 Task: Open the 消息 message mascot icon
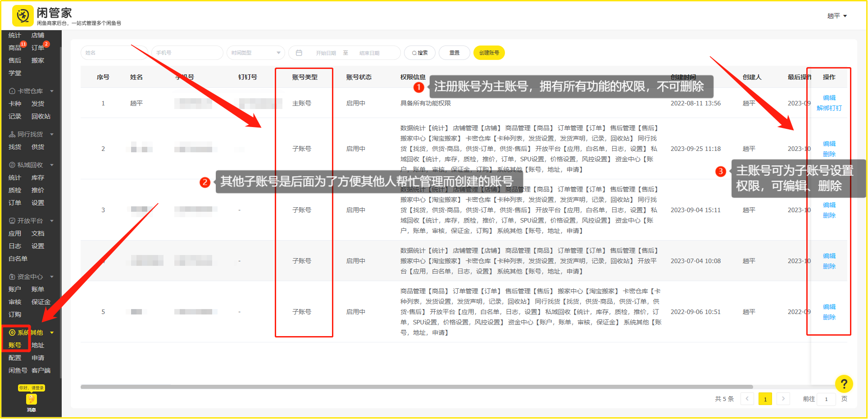point(31,399)
